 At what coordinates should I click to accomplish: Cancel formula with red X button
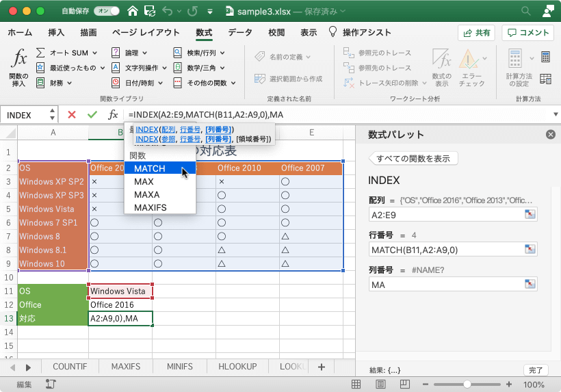[x=72, y=115]
